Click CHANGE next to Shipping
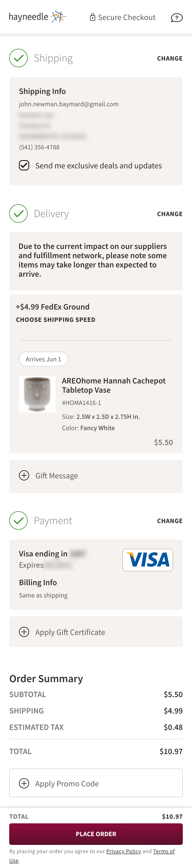Screen dimensions: 192x868 tap(169, 58)
